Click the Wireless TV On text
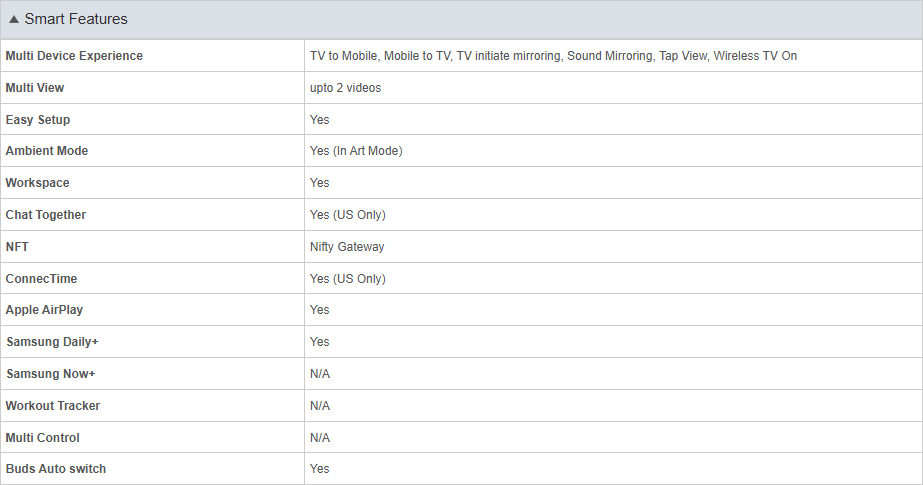The width and height of the screenshot is (923, 485). 755,56
